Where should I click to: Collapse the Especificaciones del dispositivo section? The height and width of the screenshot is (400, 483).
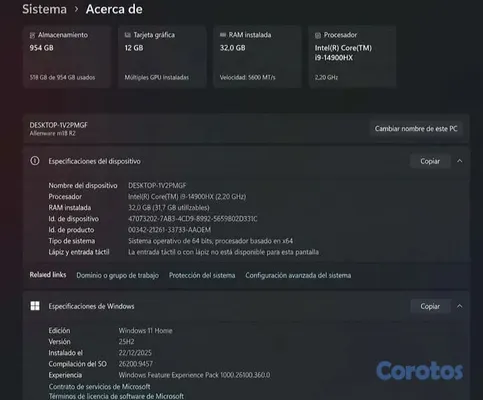pyautogui.click(x=460, y=161)
